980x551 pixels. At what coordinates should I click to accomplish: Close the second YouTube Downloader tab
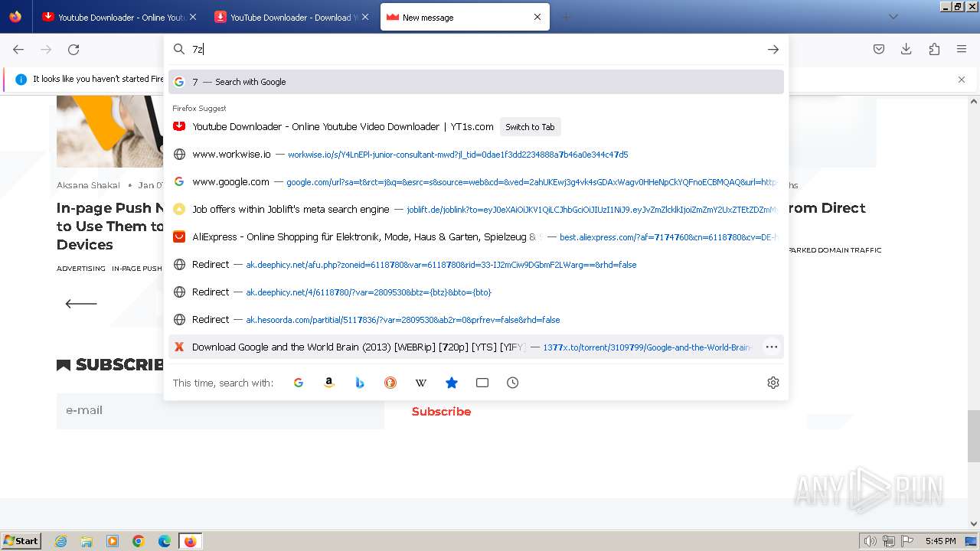[364, 17]
